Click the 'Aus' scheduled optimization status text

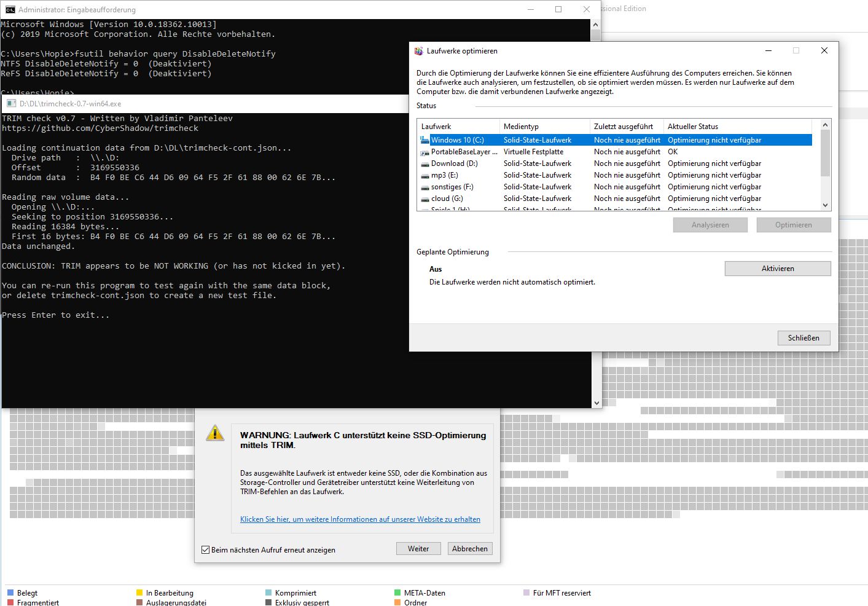coord(436,269)
